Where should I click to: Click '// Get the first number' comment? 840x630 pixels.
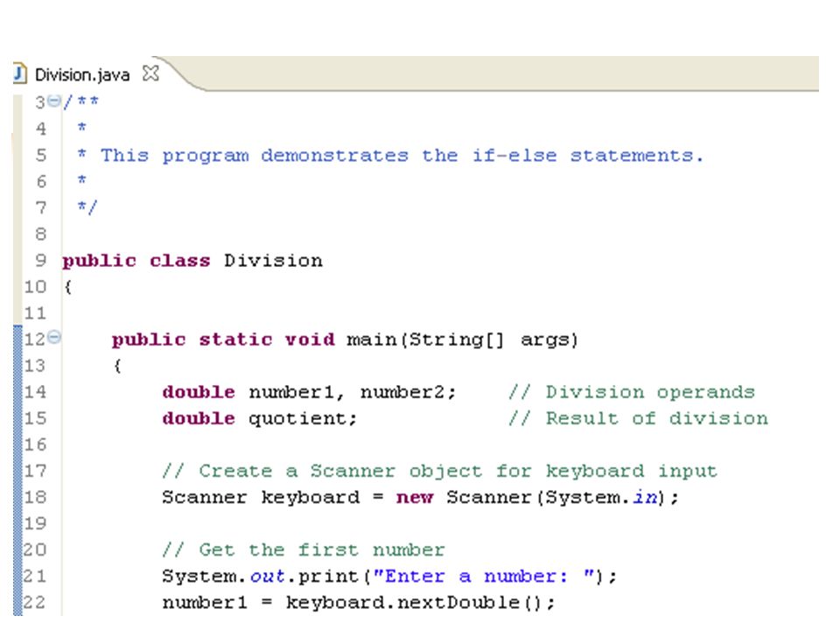click(x=304, y=550)
